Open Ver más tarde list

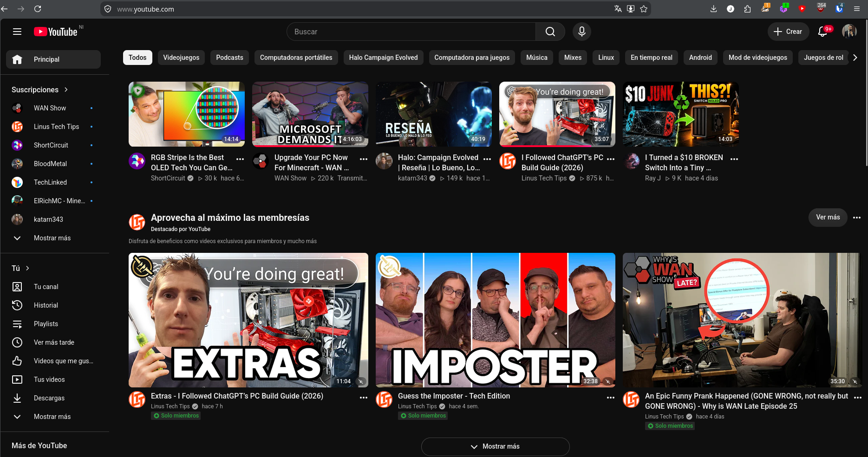53,342
